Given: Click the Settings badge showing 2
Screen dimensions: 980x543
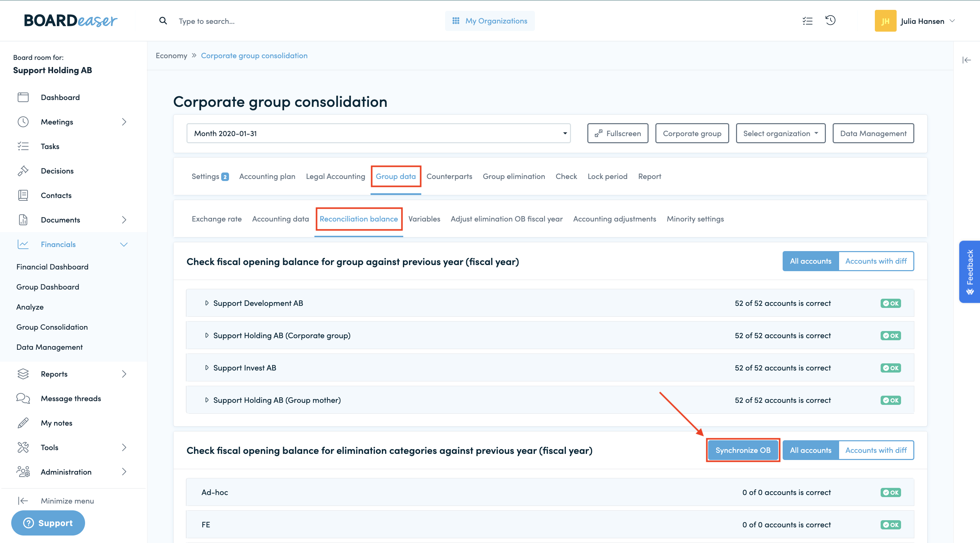Looking at the screenshot, I should [225, 177].
